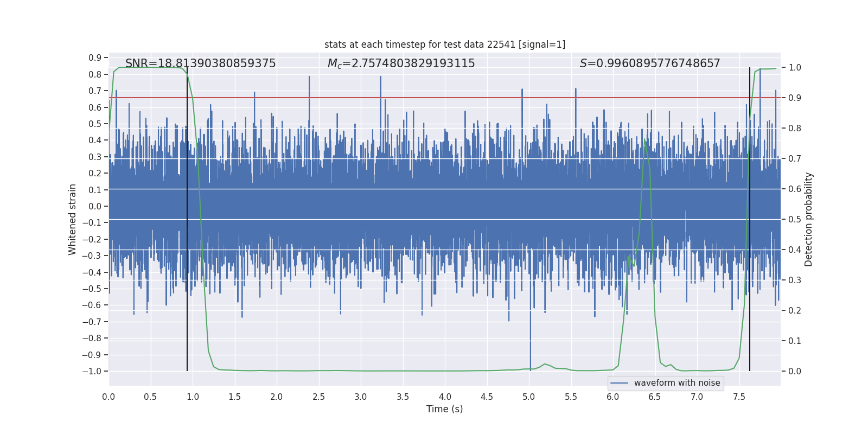Click the SNR=18.81 annotation
The height and width of the screenshot is (434, 868).
pos(201,63)
